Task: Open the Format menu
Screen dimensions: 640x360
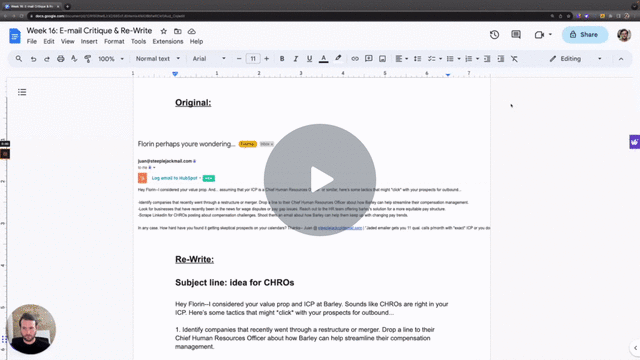Action: click(x=114, y=42)
